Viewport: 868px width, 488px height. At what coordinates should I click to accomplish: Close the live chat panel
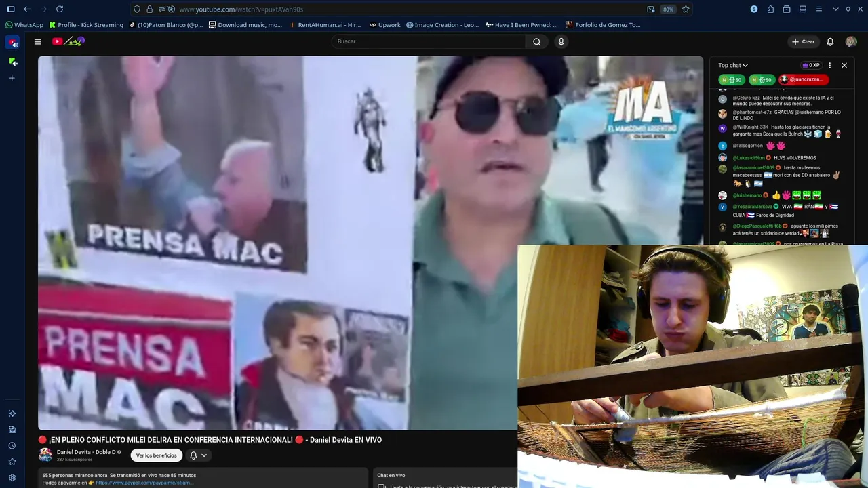[844, 65]
